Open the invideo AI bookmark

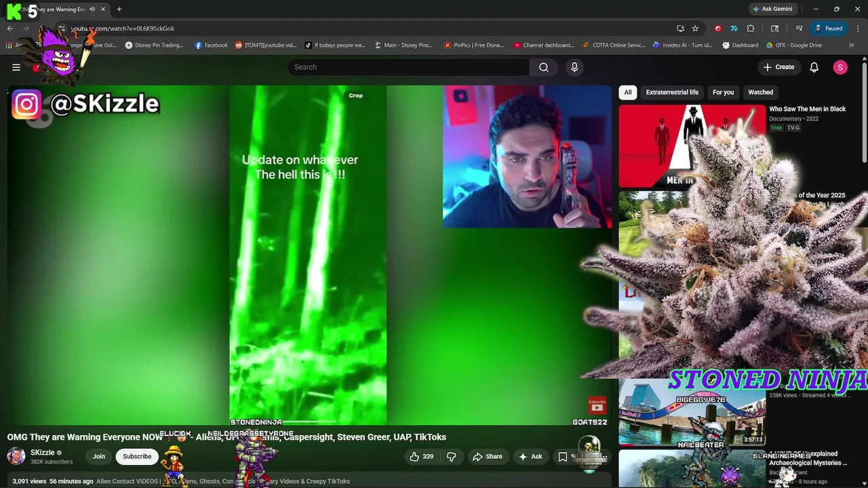click(682, 45)
